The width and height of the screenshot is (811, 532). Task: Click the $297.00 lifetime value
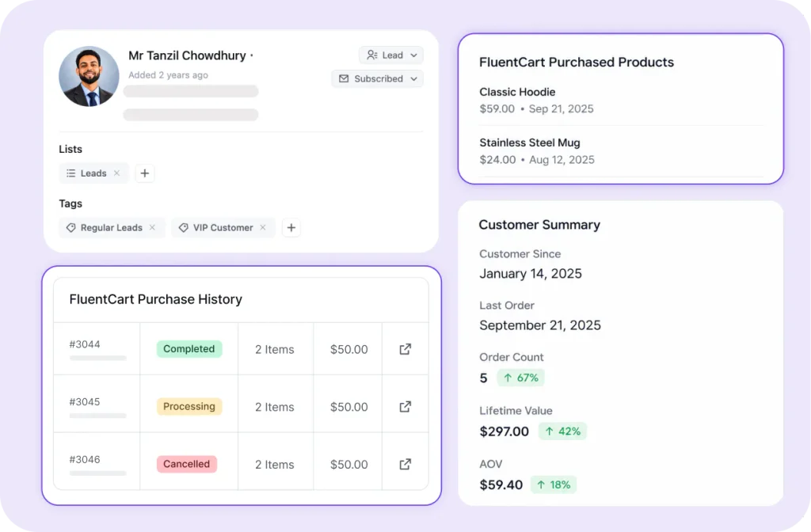[x=504, y=431]
